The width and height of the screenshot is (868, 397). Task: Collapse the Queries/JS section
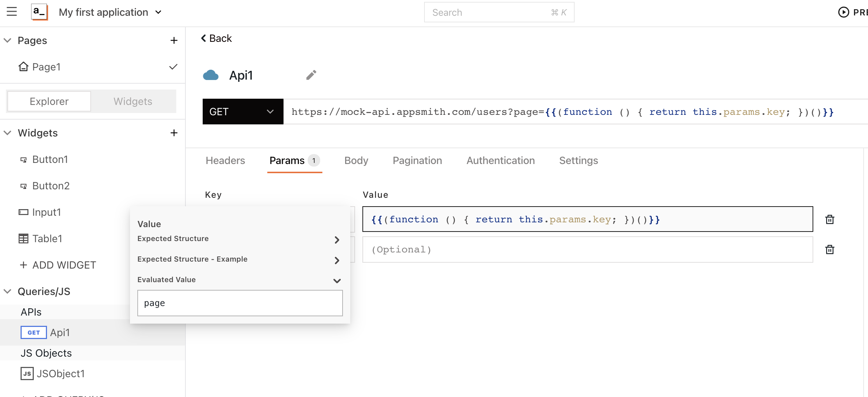coord(8,291)
